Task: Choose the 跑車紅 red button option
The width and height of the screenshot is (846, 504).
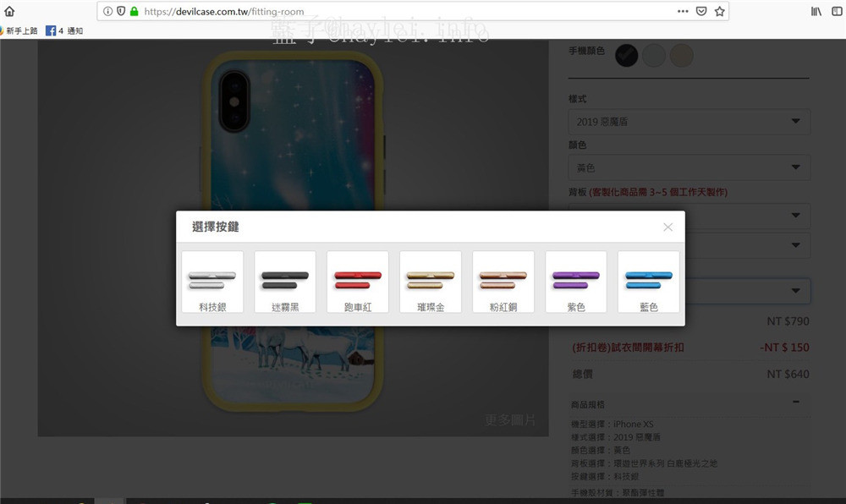Action: [x=358, y=282]
